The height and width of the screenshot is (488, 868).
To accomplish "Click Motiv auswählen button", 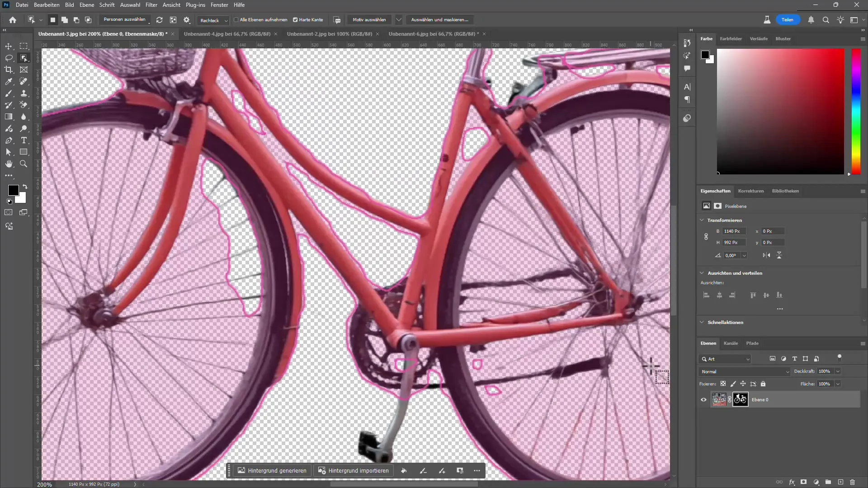I will click(x=369, y=20).
